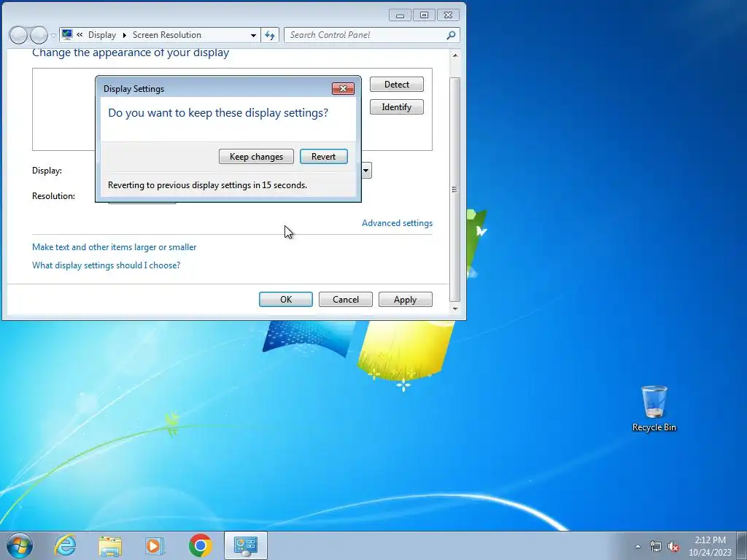The image size is (747, 560).
Task: Click the clock showing 2:12 PM
Action: (710, 546)
